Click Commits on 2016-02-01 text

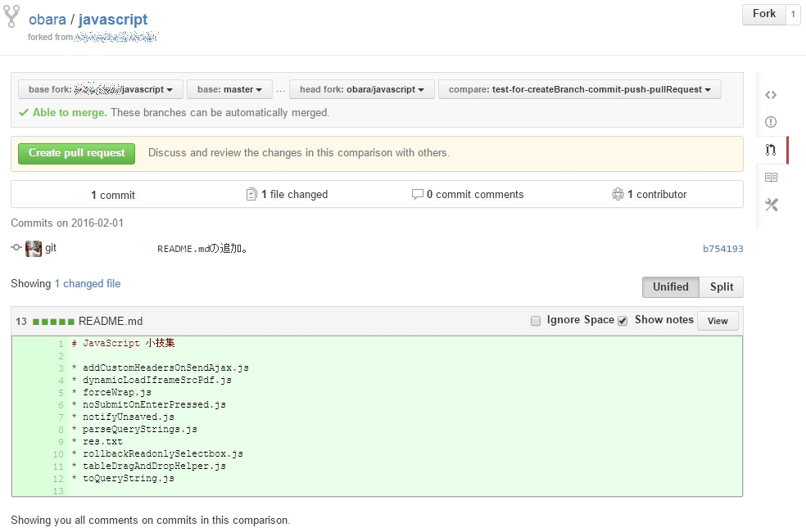[x=67, y=223]
